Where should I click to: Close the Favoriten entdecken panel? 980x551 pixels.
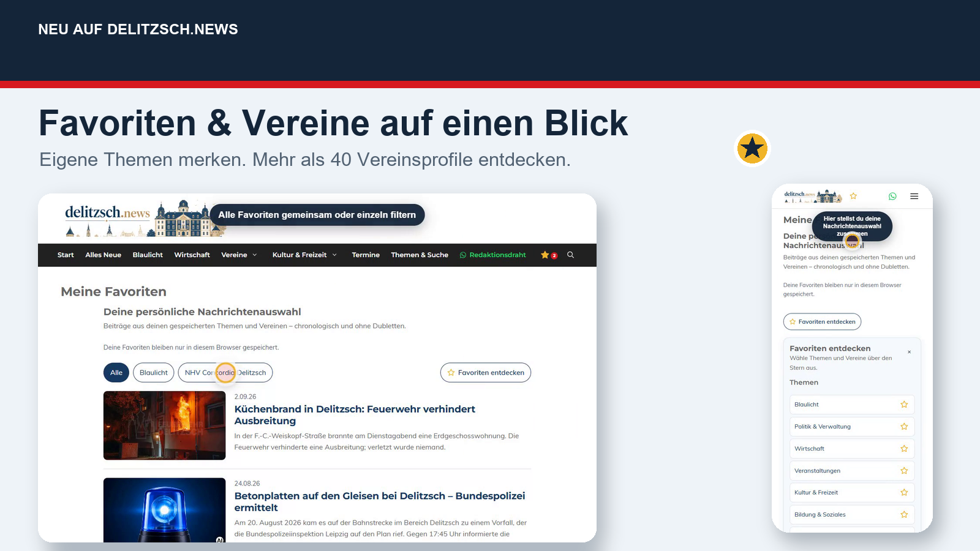click(909, 352)
